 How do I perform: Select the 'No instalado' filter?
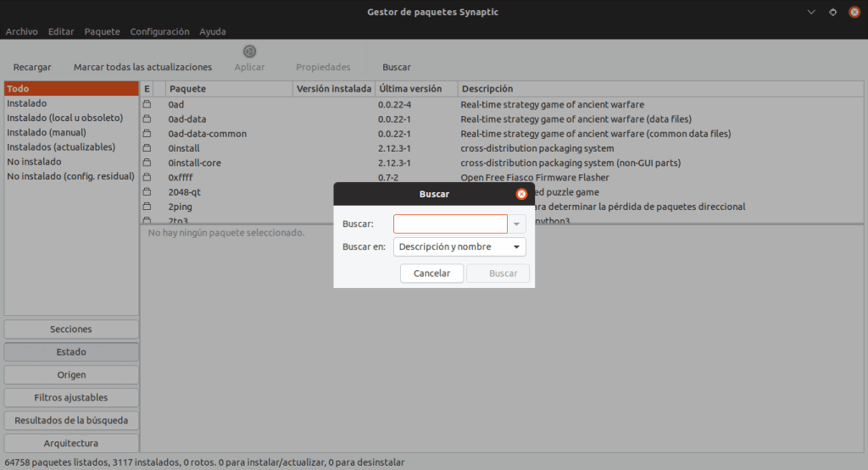coord(71,162)
